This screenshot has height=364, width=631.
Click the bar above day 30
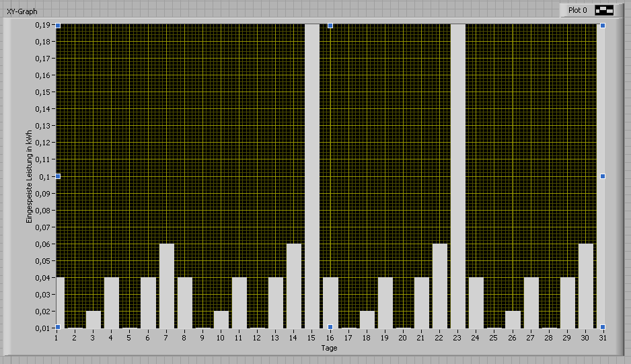[585, 286]
